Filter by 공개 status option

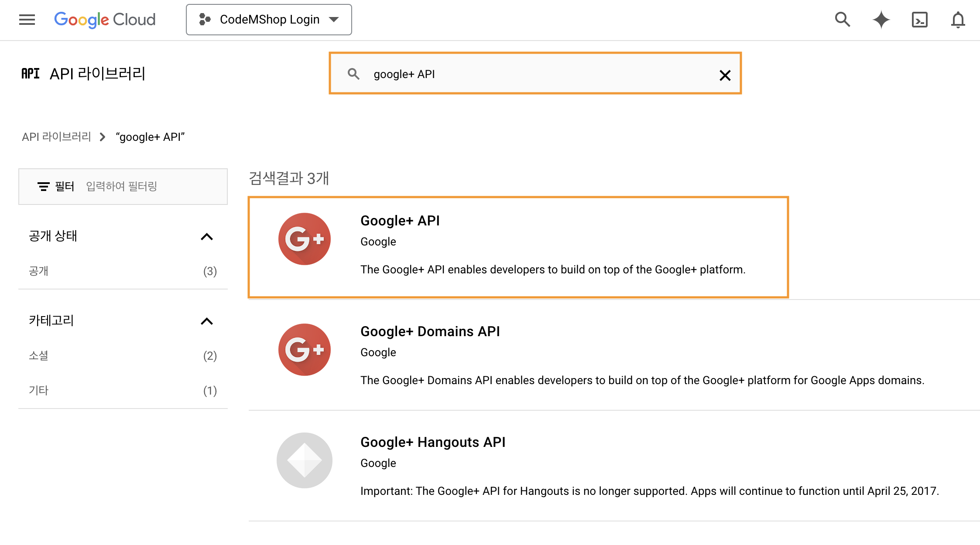pyautogui.click(x=38, y=271)
